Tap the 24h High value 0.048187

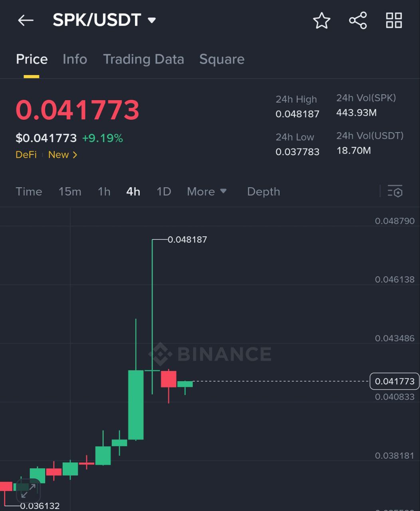point(297,114)
